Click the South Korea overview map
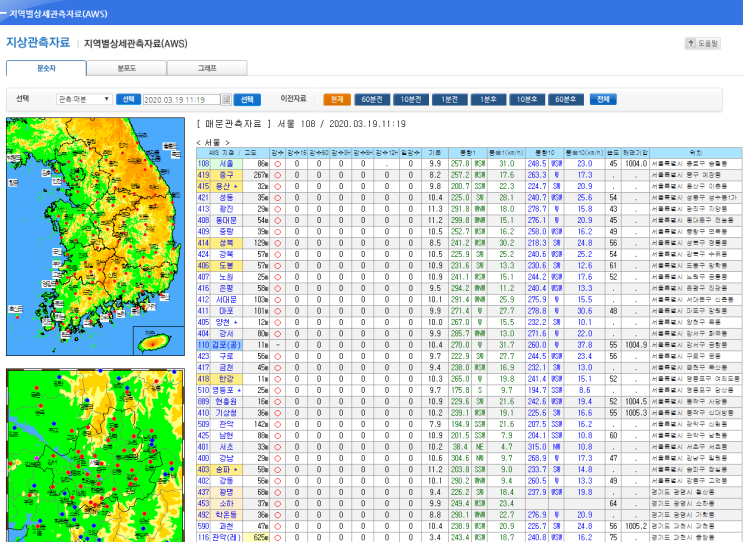The width and height of the screenshot is (743, 542). (x=95, y=236)
